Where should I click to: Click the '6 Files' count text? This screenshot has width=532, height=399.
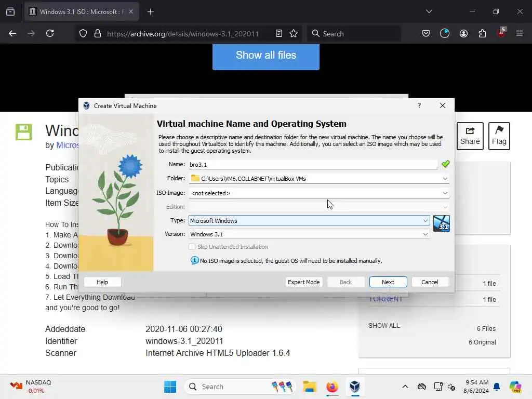pyautogui.click(x=486, y=328)
